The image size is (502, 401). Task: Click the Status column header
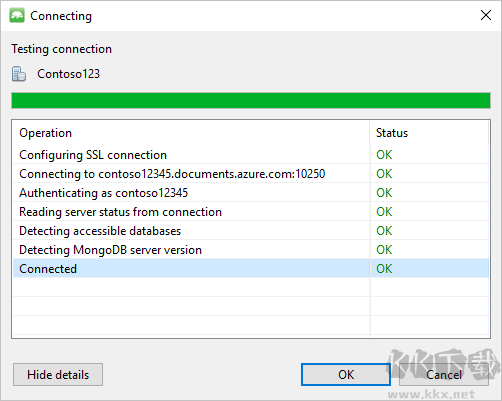pos(429,133)
